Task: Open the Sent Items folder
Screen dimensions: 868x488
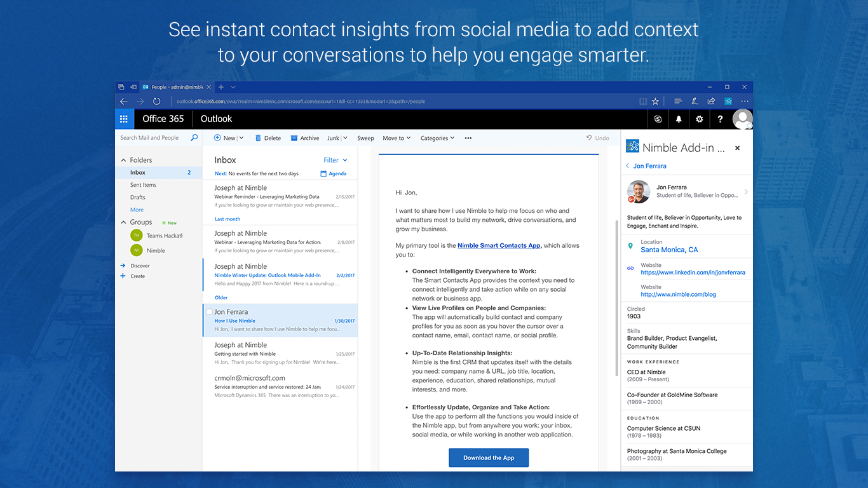Action: tap(143, 185)
